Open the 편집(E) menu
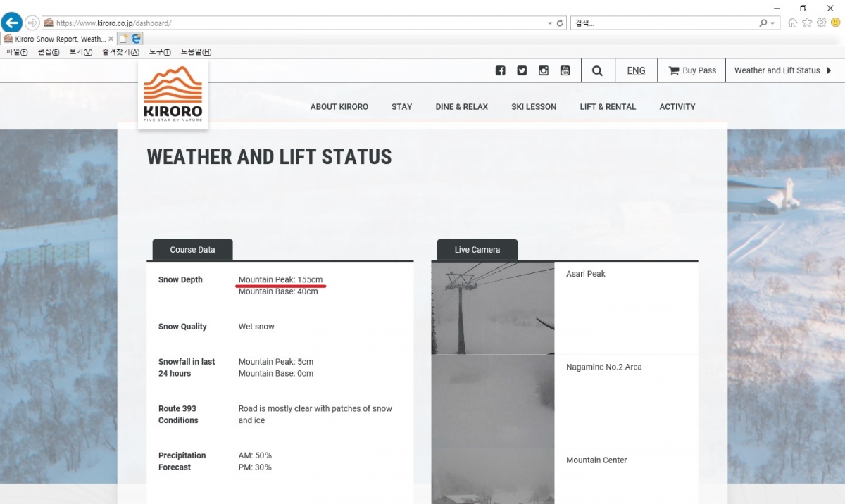Image resolution: width=845 pixels, height=504 pixels. tap(49, 52)
